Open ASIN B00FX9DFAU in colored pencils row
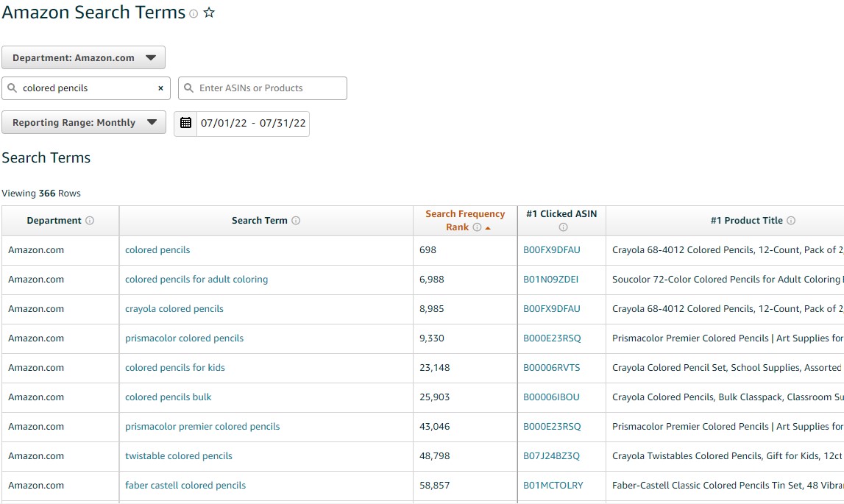This screenshot has height=504, width=844. (552, 250)
